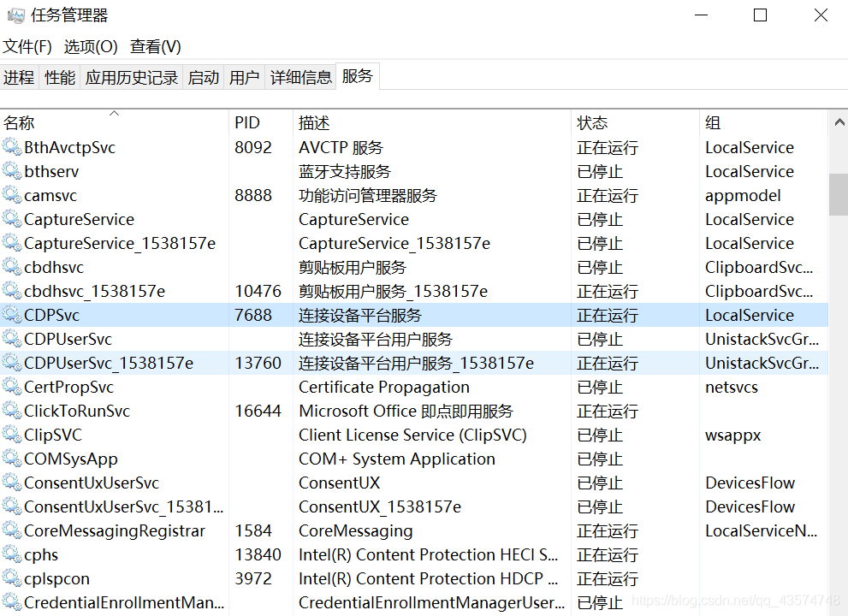Sort by the 状态 column header

click(x=635, y=122)
